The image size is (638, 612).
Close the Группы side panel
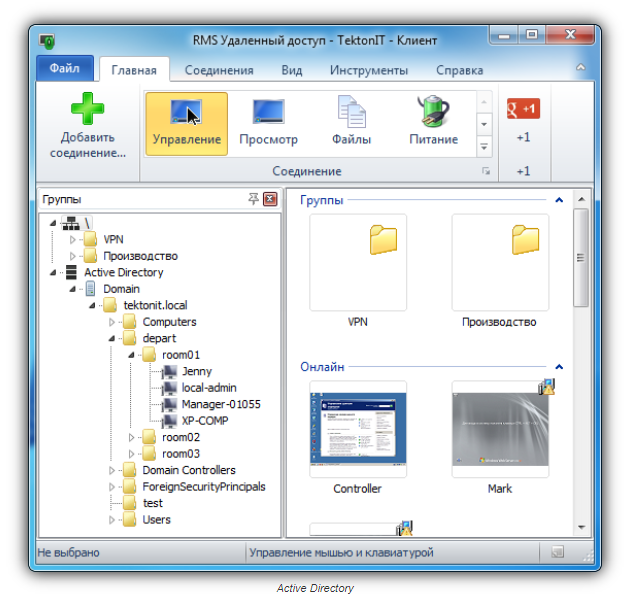[269, 200]
